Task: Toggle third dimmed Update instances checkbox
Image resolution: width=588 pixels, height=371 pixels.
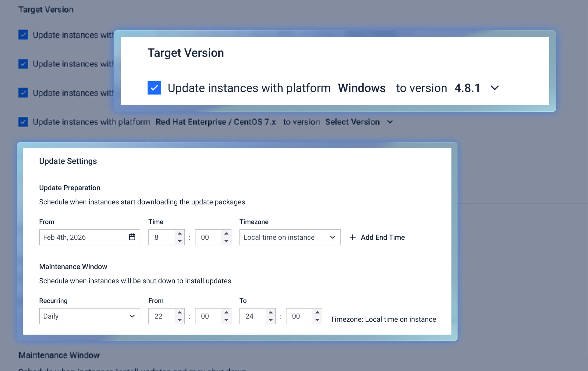Action: pos(23,93)
